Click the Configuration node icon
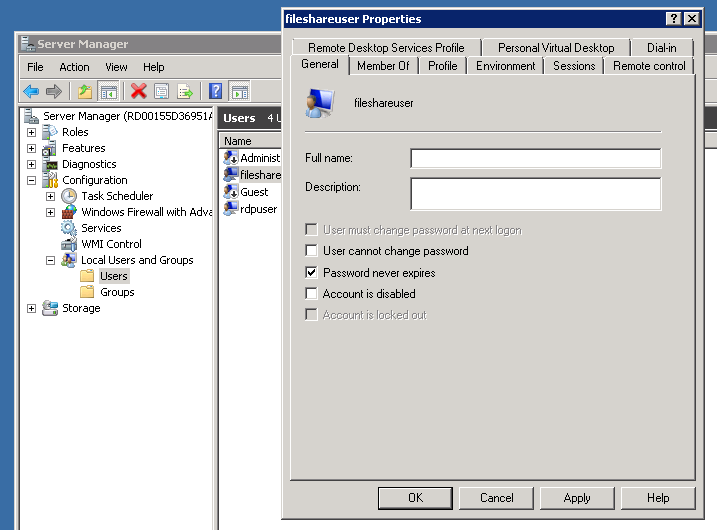This screenshot has height=530, width=717. [49, 180]
